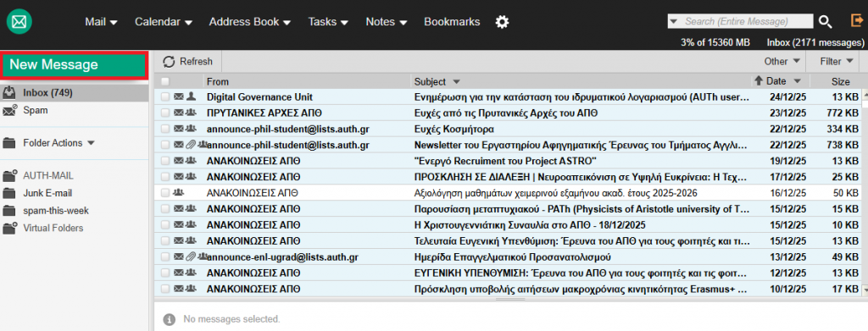Tick the select-all checkbox in the header
Viewport: 868px width, 331px height.
click(x=165, y=81)
